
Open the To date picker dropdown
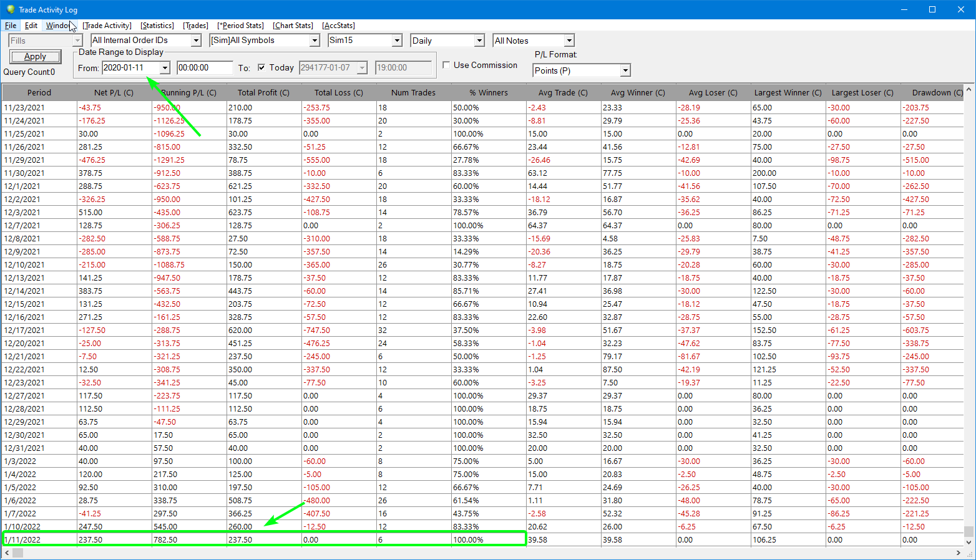pos(362,68)
